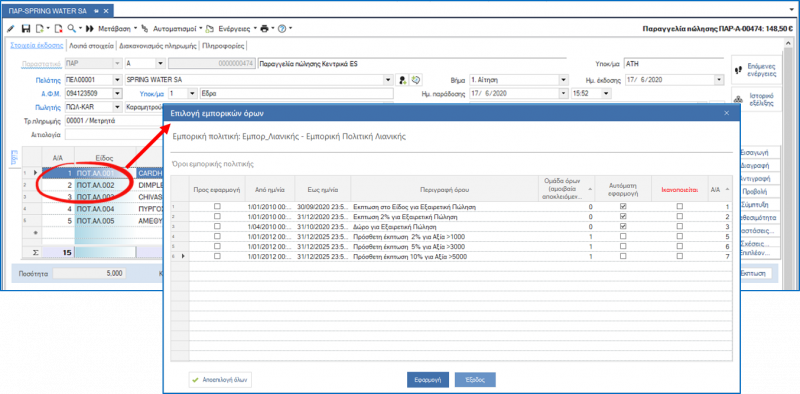Toggle Αυτόματη εφαρμογή for Δώρο για Εξαιρετική Πώληση
Image resolution: width=800 pixels, height=394 pixels.
pyautogui.click(x=622, y=226)
